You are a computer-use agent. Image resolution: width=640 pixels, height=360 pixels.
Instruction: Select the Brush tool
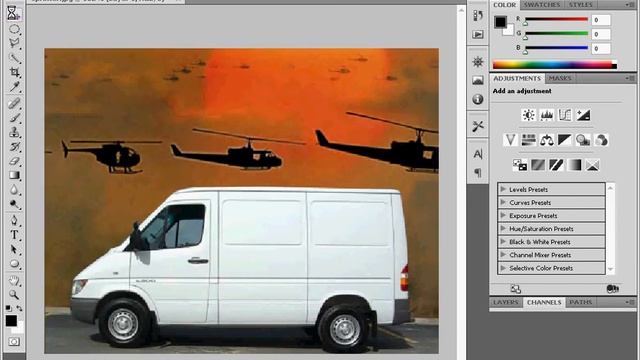click(x=14, y=118)
